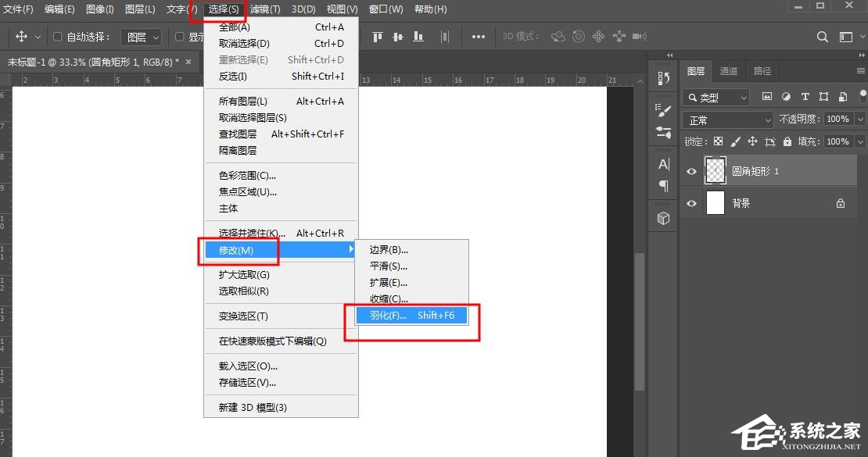Open the 滤镜(T) menu

click(x=264, y=9)
